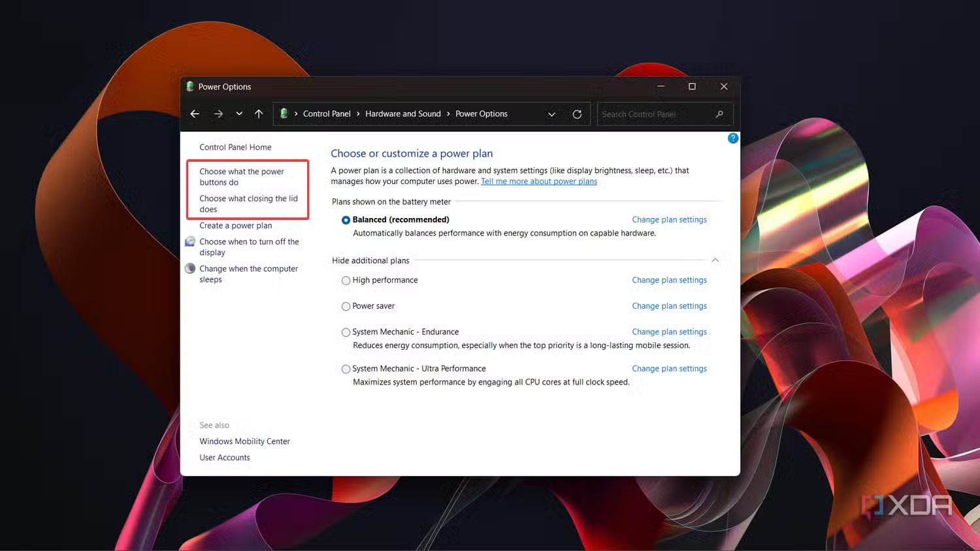
Task: Refresh the Power Options page
Action: [577, 114]
